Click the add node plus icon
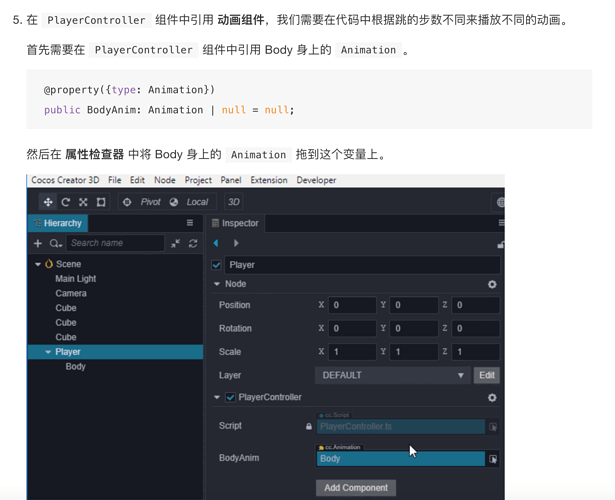The height and width of the screenshot is (500, 615). point(38,244)
